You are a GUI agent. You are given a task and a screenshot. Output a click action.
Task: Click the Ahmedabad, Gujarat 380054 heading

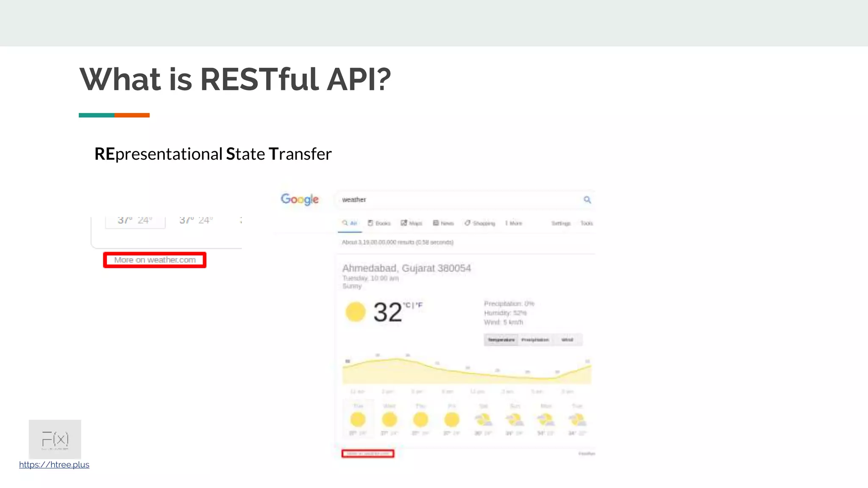tap(406, 268)
